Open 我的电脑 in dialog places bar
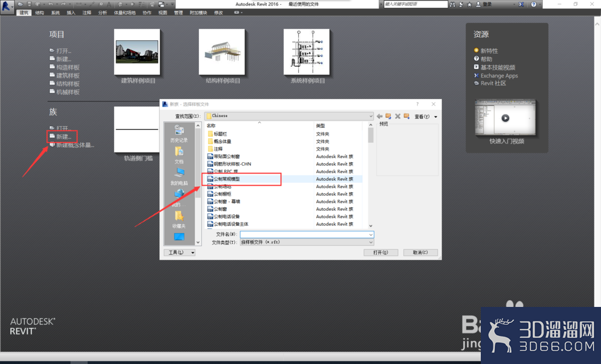 (x=179, y=177)
